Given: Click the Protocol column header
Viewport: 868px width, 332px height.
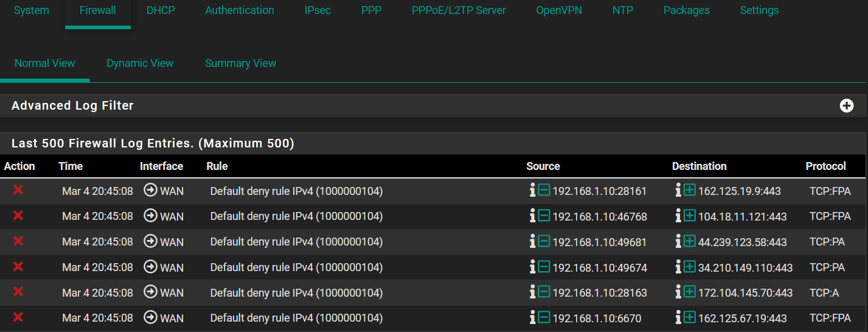Looking at the screenshot, I should 826,166.
